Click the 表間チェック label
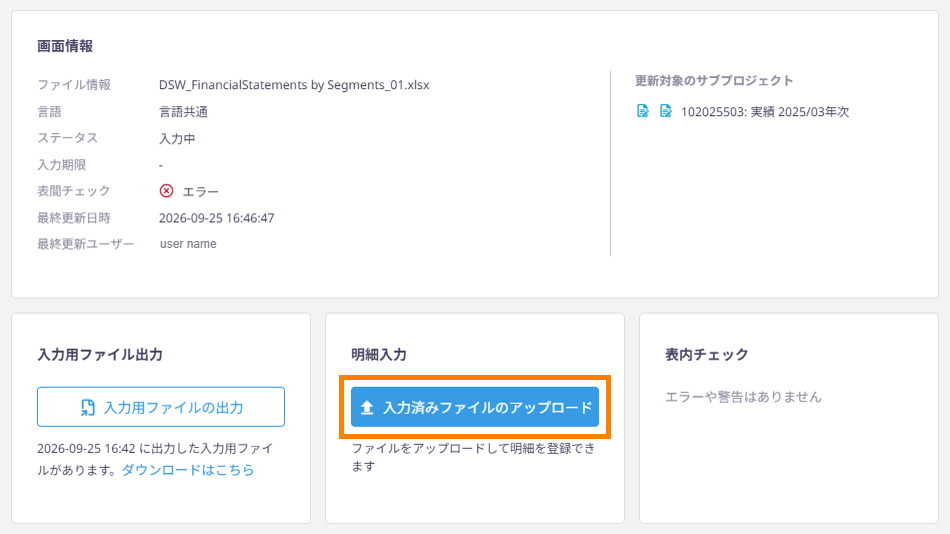This screenshot has width=950, height=534. [x=73, y=191]
